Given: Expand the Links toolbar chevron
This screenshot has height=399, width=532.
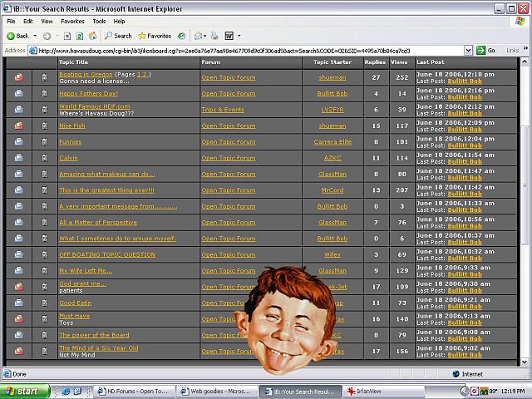Looking at the screenshot, I should point(525,50).
